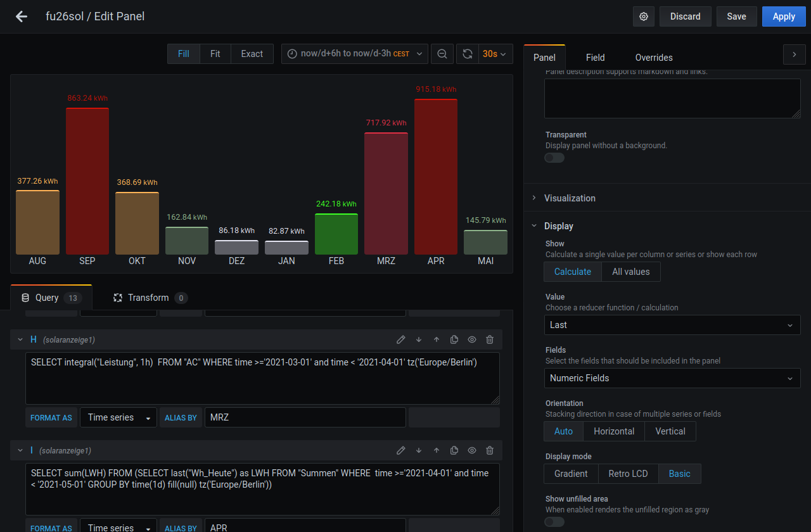
Task: Discard the panel changes
Action: (x=686, y=16)
